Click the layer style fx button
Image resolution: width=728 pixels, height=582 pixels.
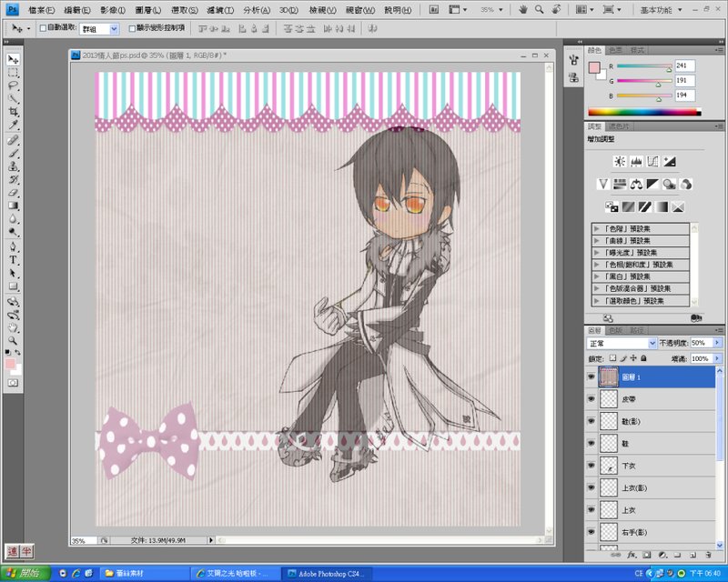pos(632,555)
